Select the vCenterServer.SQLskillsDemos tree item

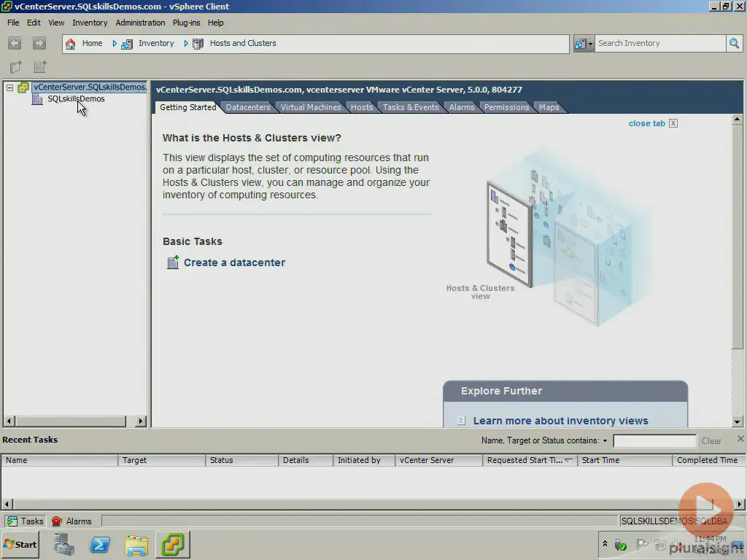90,87
